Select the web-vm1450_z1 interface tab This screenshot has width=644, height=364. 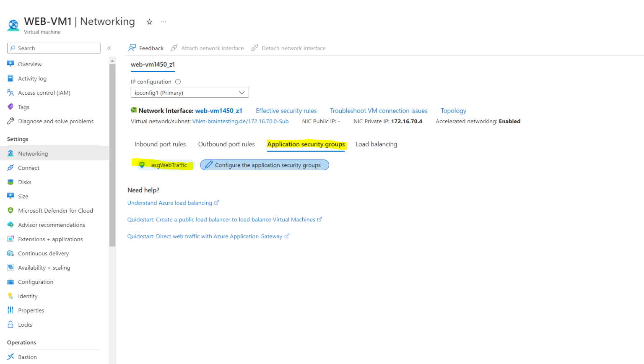(x=153, y=65)
